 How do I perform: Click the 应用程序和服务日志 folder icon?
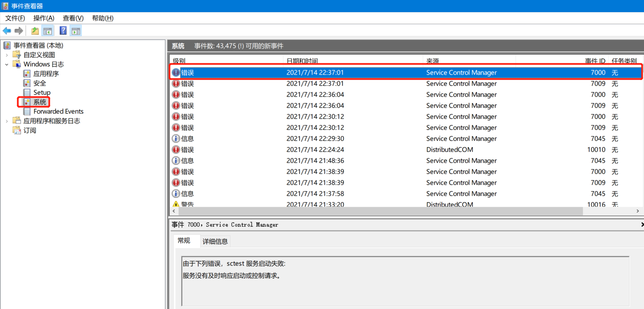point(16,121)
